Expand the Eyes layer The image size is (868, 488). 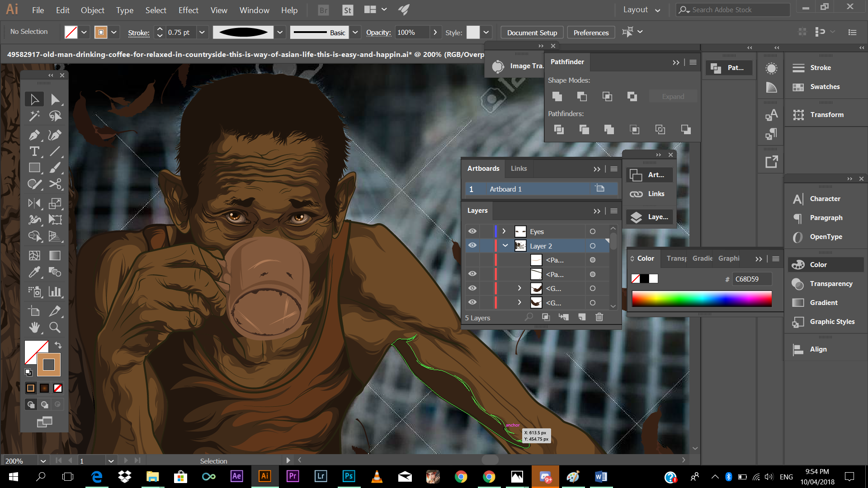point(504,231)
